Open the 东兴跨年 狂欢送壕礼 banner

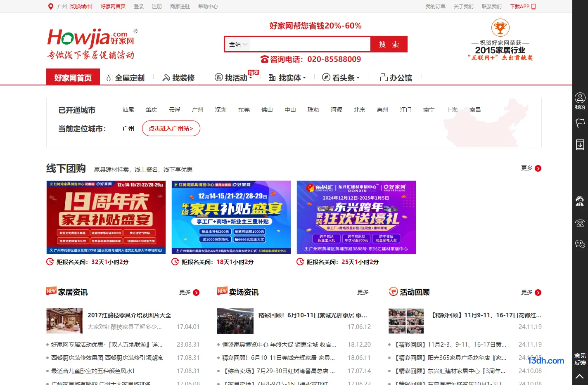coord(356,217)
